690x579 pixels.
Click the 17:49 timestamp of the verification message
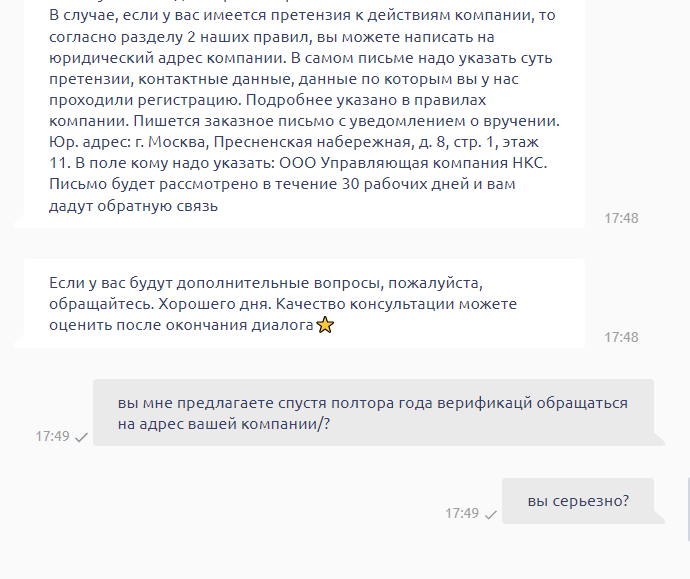click(x=52, y=437)
